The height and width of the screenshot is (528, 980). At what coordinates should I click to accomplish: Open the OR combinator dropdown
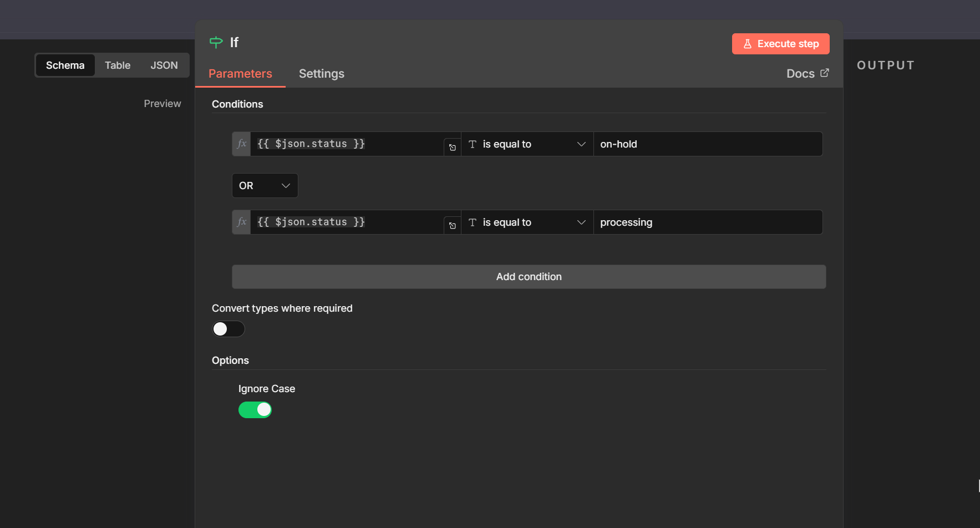[265, 186]
